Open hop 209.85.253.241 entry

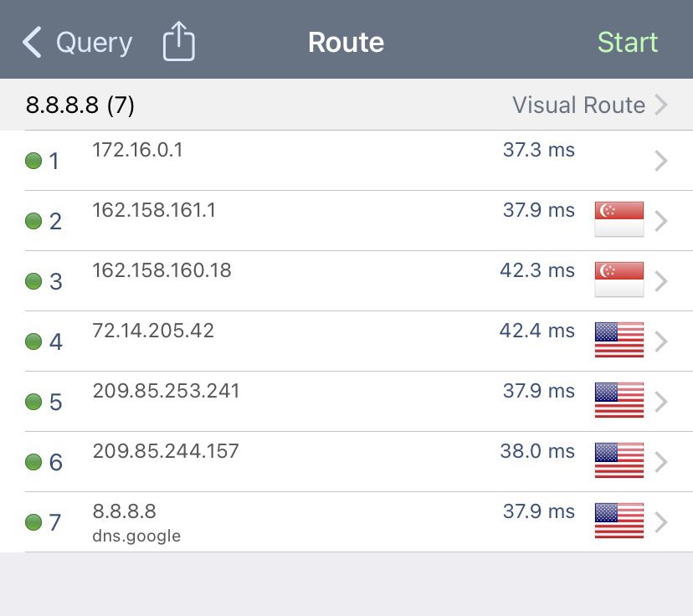click(x=346, y=402)
